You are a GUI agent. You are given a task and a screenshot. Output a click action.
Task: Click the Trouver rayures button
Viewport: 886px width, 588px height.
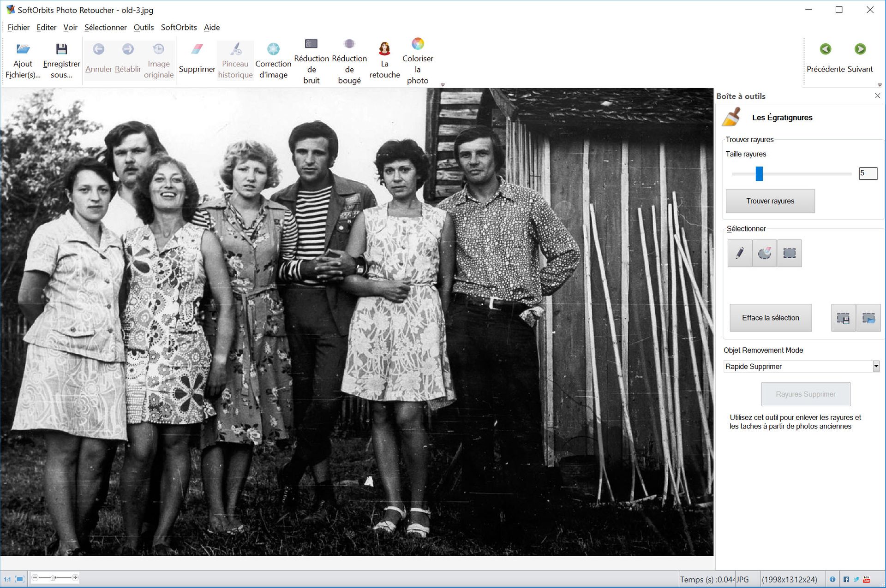[x=770, y=201]
